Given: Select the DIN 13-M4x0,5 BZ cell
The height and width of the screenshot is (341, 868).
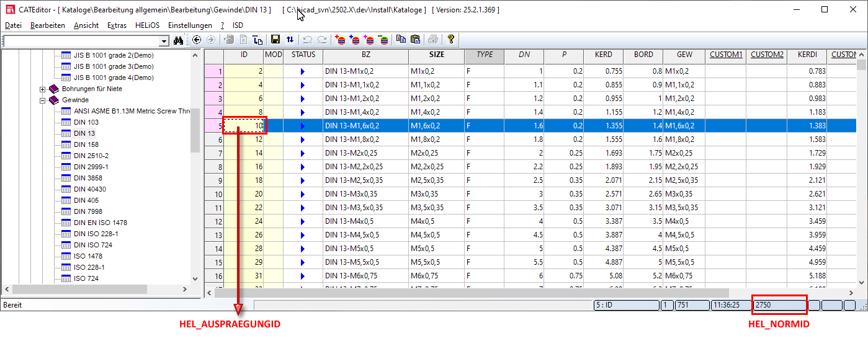Looking at the screenshot, I should coord(365,221).
